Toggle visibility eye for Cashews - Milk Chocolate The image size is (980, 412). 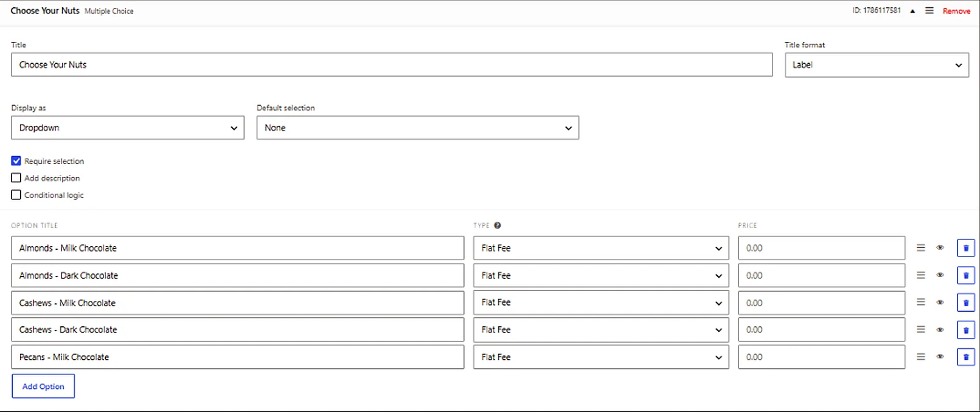coord(940,303)
